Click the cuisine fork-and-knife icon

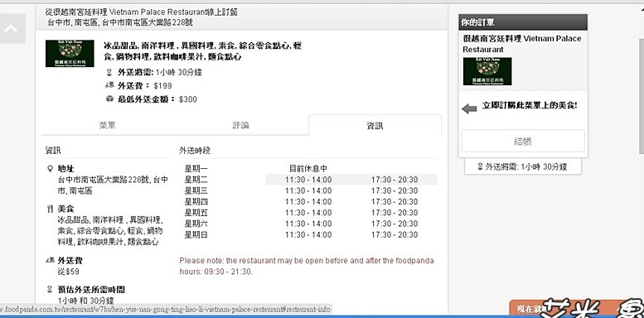click(x=50, y=210)
